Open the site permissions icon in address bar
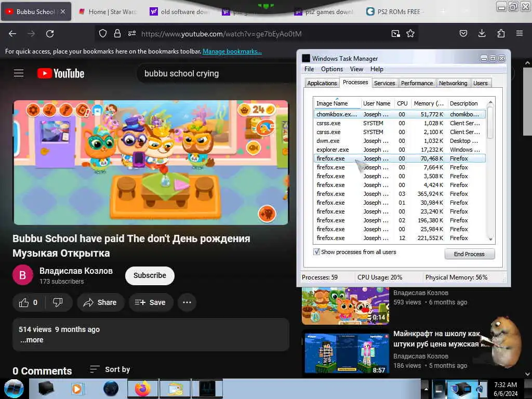This screenshot has height=399, width=532. pyautogui.click(x=132, y=33)
